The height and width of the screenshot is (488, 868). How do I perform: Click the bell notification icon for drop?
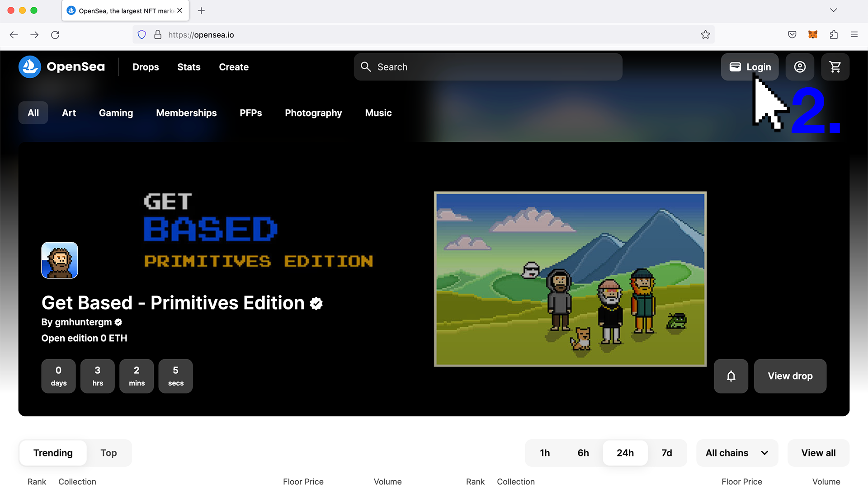coord(731,376)
